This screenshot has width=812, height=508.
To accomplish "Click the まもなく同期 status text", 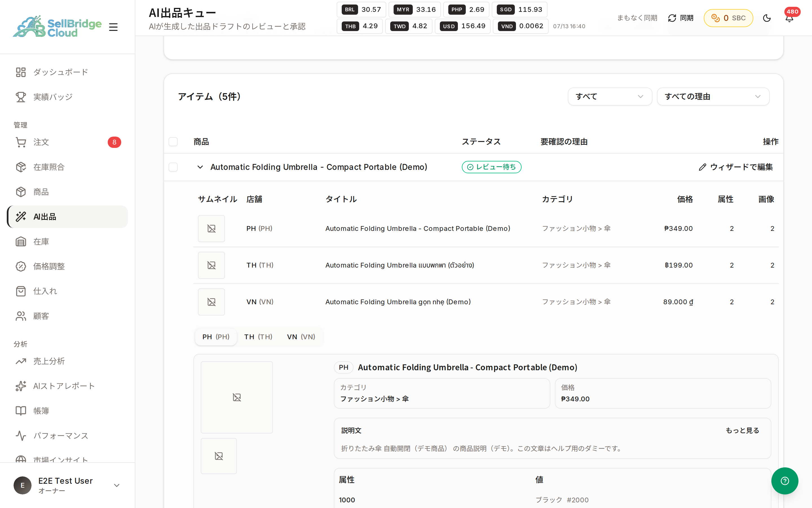I will [x=637, y=18].
